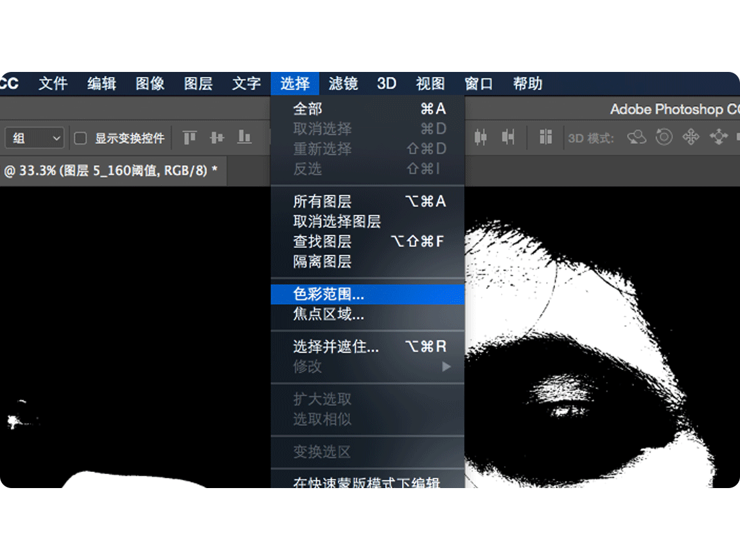Choose 隔离图层 menu entry
Viewport: 740px width, 560px height.
[367, 261]
